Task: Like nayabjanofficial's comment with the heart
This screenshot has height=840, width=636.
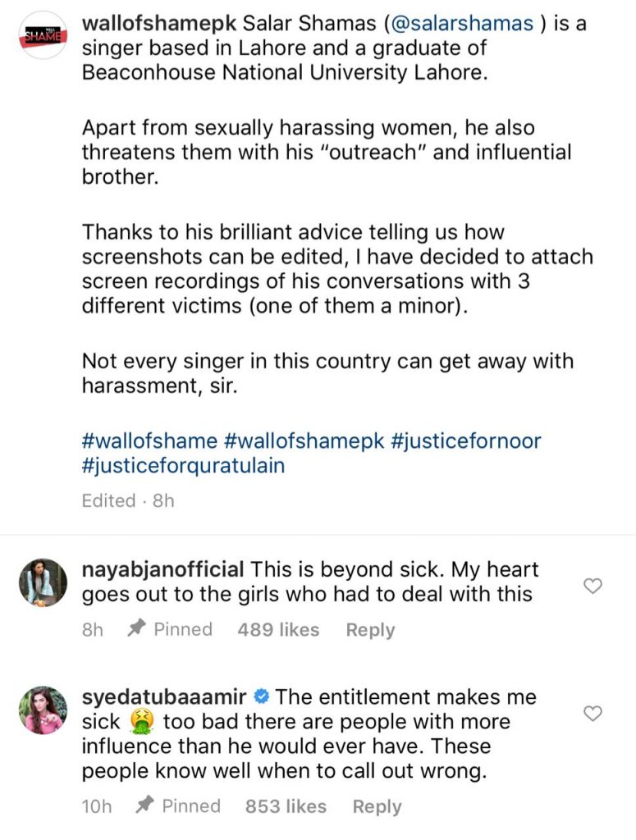Action: click(592, 586)
